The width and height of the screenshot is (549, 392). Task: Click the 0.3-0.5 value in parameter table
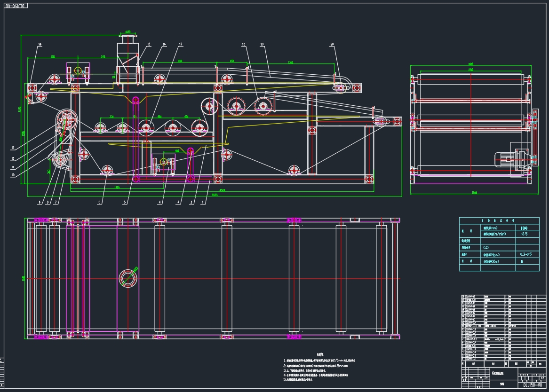(526, 255)
